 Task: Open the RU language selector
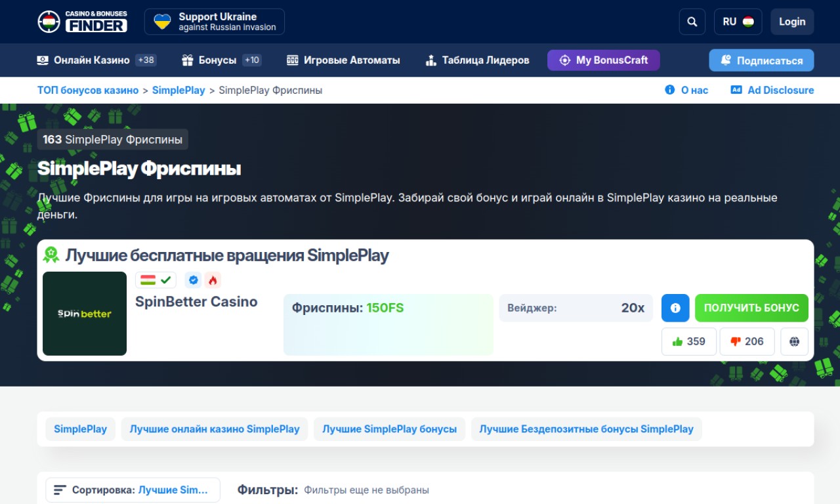click(738, 22)
